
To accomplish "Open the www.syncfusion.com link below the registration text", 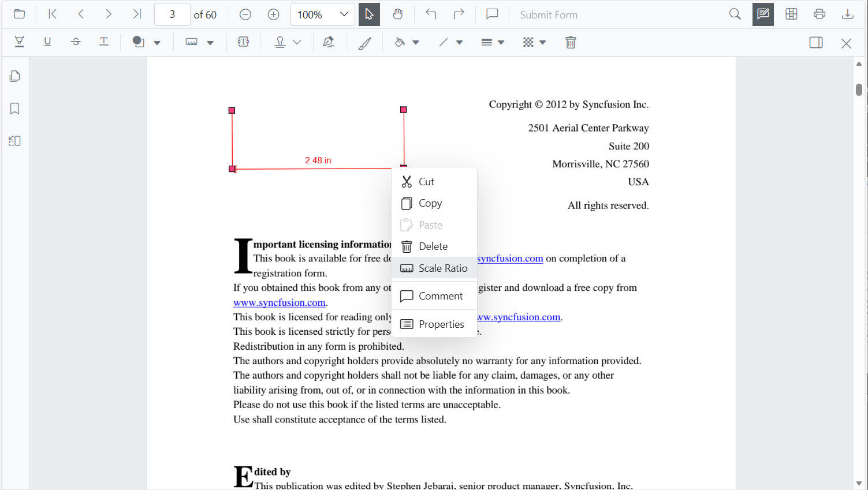I will click(x=280, y=302).
